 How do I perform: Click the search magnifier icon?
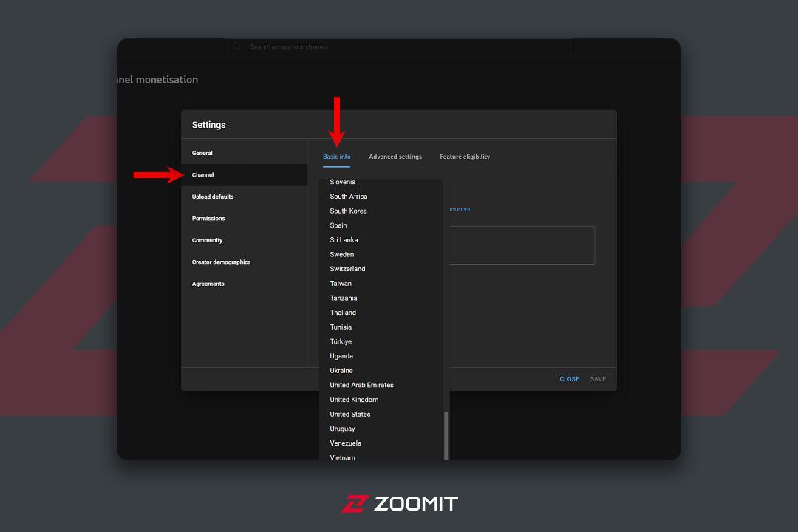236,47
